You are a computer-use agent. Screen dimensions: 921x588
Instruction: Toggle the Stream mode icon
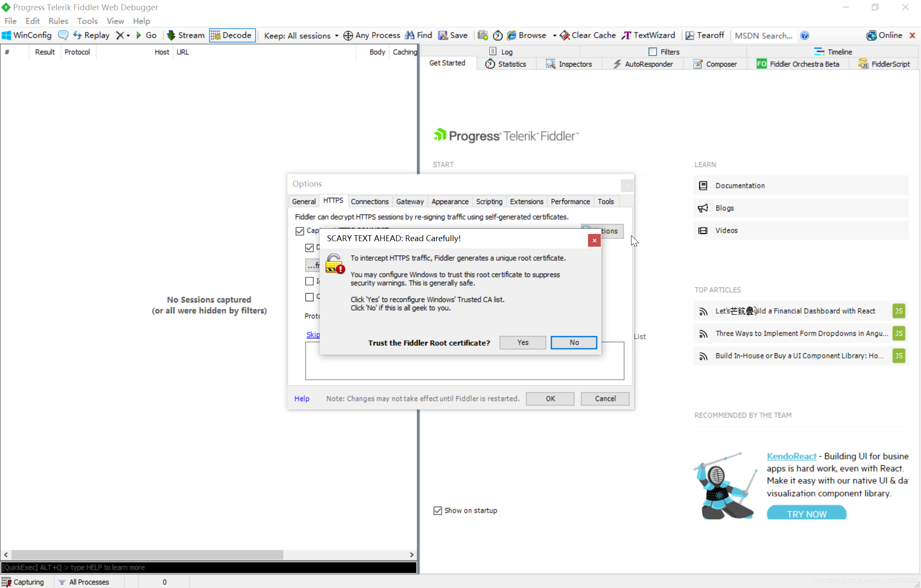pyautogui.click(x=171, y=35)
